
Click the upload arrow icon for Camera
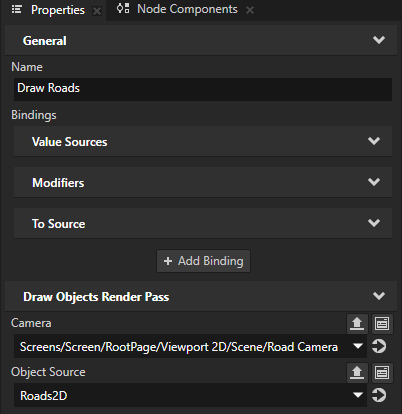click(x=357, y=324)
